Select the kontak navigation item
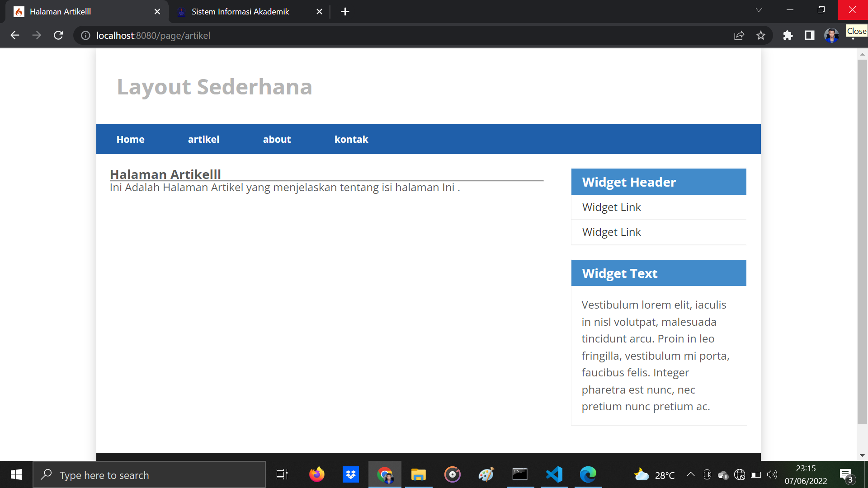The image size is (868, 488). click(351, 139)
